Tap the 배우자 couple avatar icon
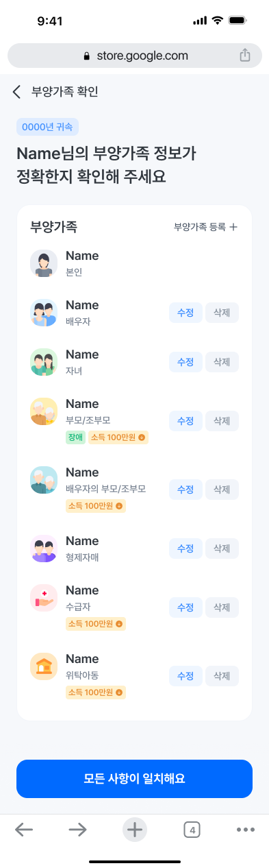This screenshot has width=269, height=868. pyautogui.click(x=44, y=313)
